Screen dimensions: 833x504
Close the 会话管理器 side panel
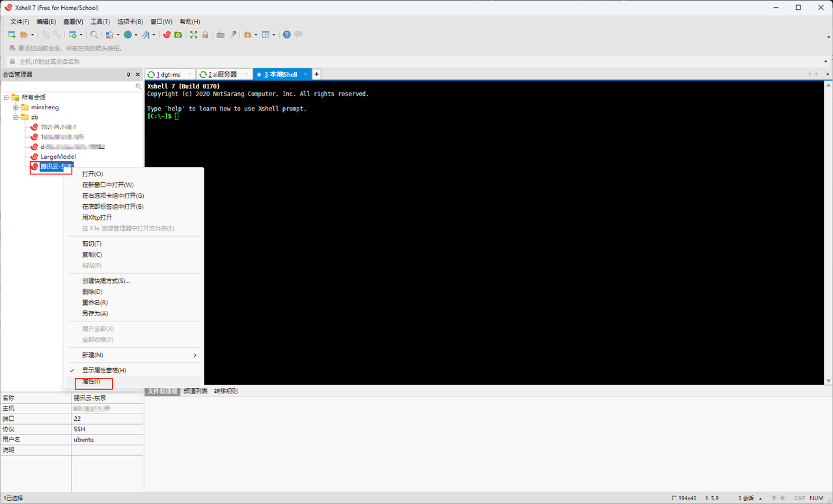[x=137, y=75]
